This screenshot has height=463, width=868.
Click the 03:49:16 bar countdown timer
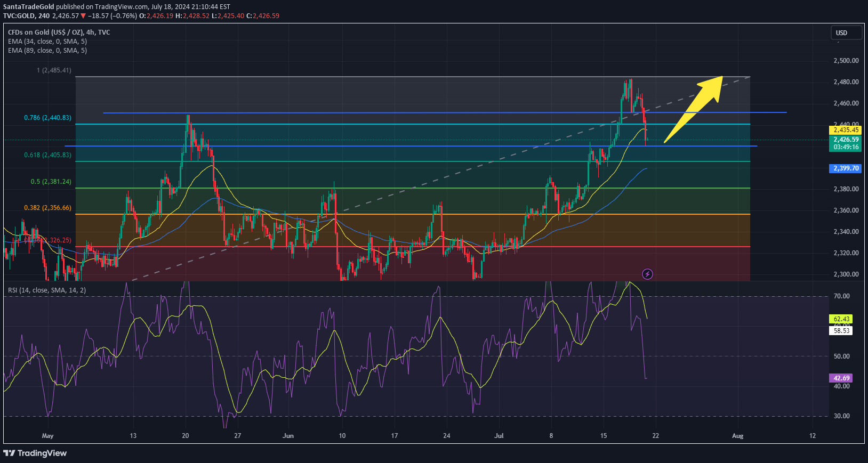pyautogui.click(x=846, y=147)
